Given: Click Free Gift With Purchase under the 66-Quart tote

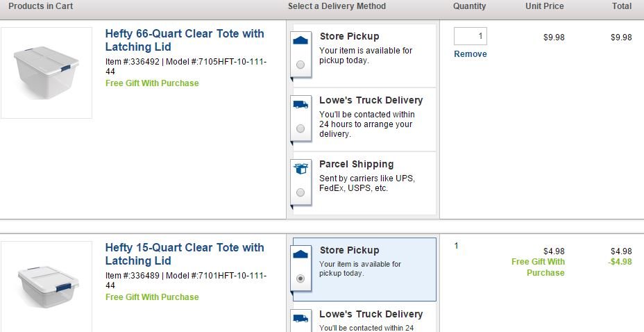Looking at the screenshot, I should (x=152, y=83).
